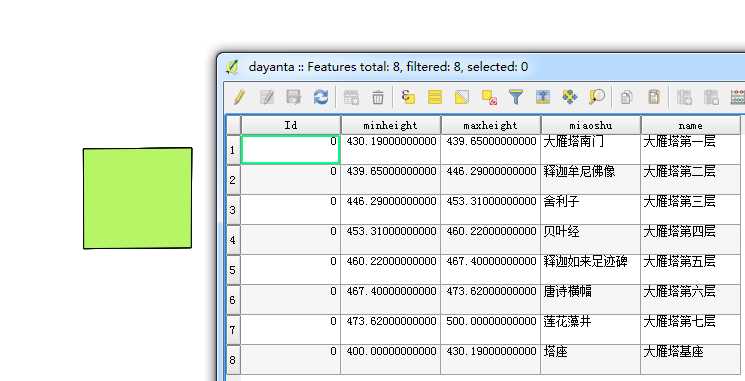
Task: Sort table by the maxheight column header
Action: point(491,125)
